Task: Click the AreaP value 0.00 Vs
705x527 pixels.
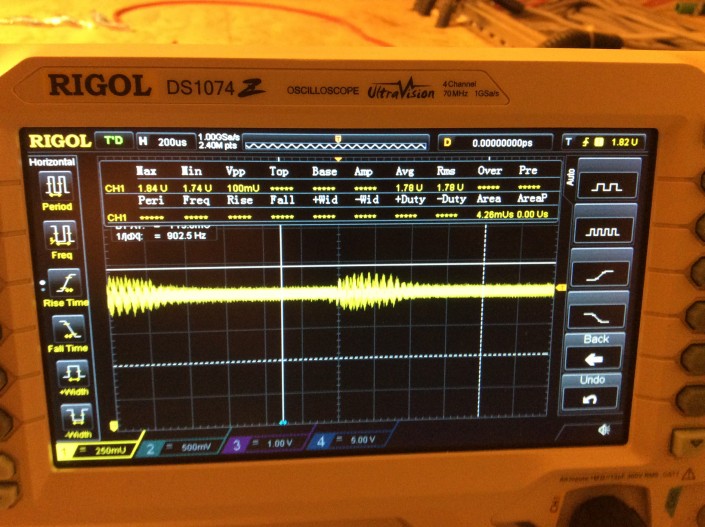Action: (x=532, y=214)
